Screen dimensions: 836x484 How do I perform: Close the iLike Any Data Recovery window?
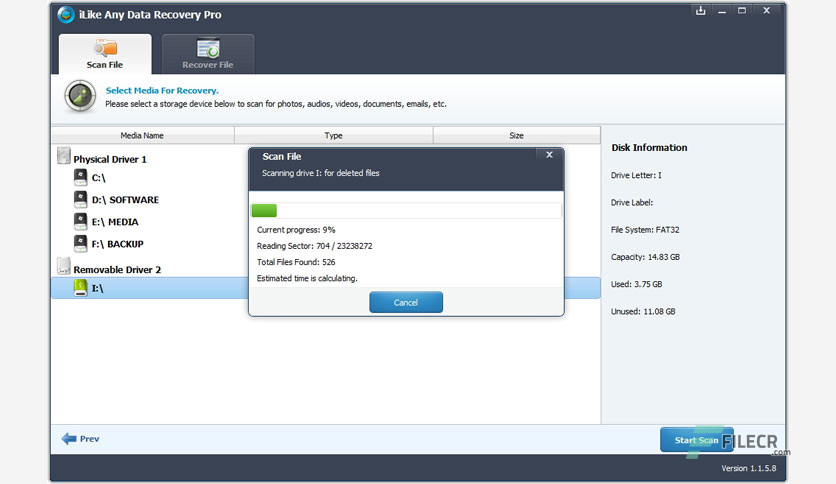[766, 11]
